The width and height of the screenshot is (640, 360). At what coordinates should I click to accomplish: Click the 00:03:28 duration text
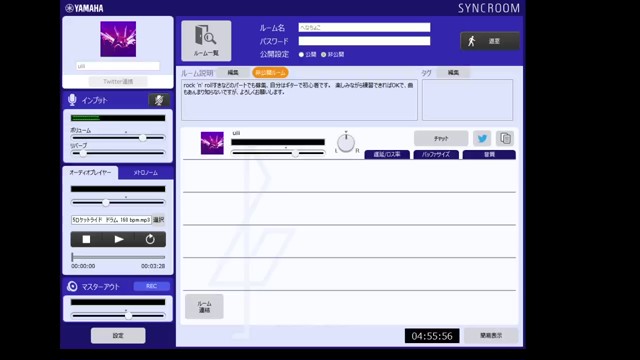coord(153,266)
